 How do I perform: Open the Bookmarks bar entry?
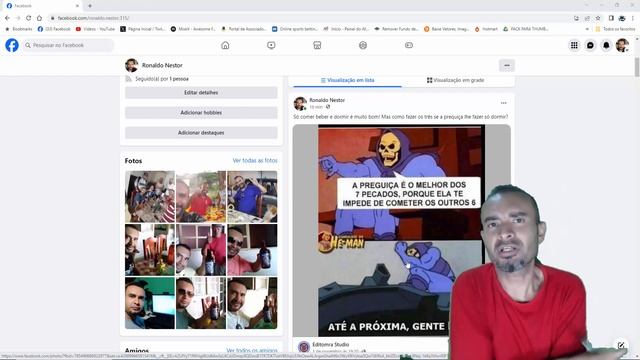pyautogui.click(x=19, y=29)
